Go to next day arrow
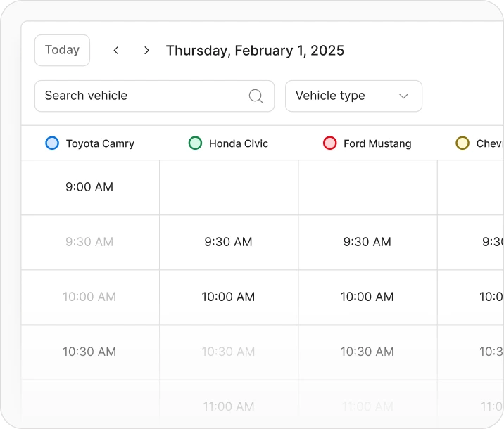 (146, 51)
